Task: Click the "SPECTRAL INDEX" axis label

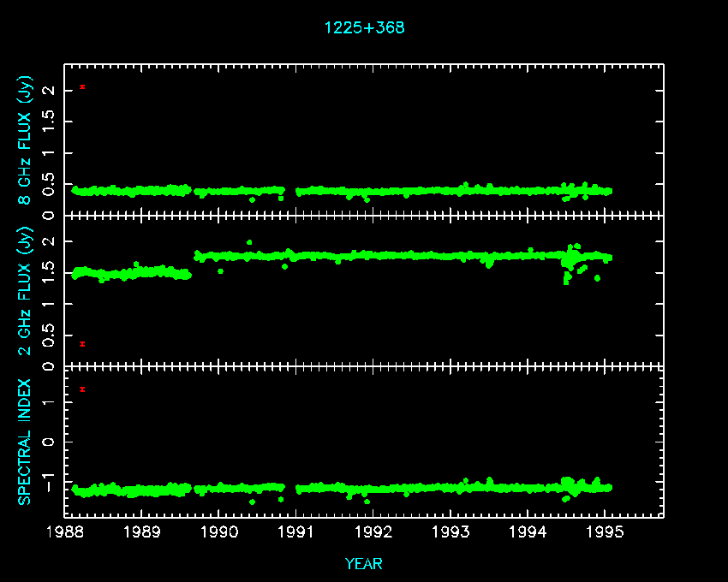Action: coord(27,441)
